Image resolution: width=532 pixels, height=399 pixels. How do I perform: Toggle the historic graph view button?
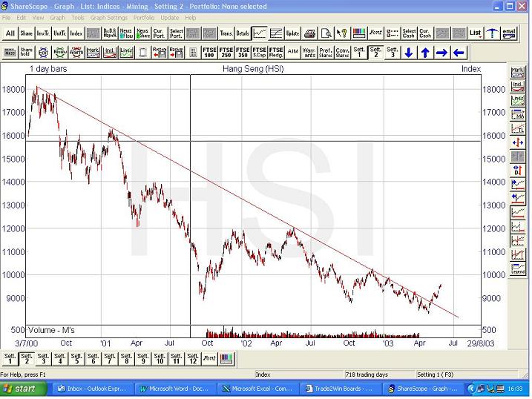(276, 33)
